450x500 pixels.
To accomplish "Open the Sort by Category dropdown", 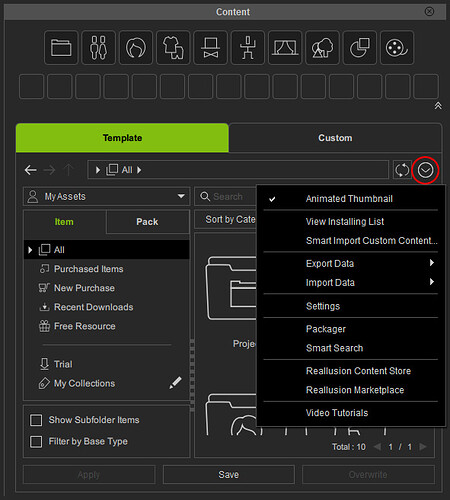I will 226,219.
